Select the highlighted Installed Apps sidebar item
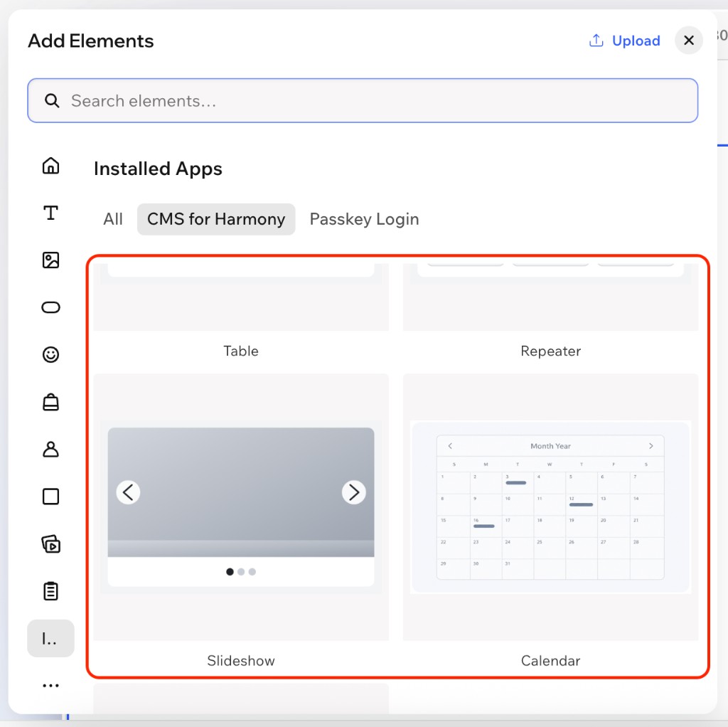Image resolution: width=728 pixels, height=727 pixels. coord(50,639)
